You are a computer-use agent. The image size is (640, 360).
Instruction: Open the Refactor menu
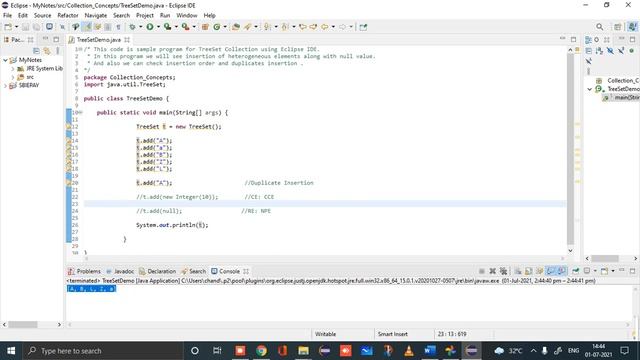pos(68,16)
